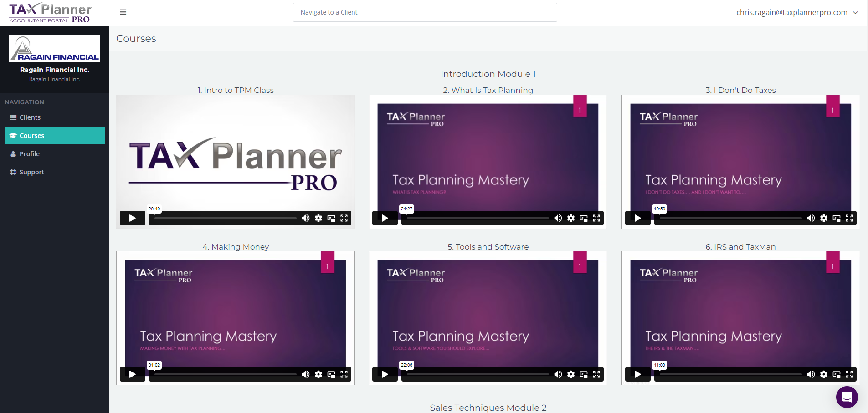Image resolution: width=868 pixels, height=413 pixels.
Task: Enable picture-in-picture on What Is Tax Planning video
Action: tap(584, 218)
